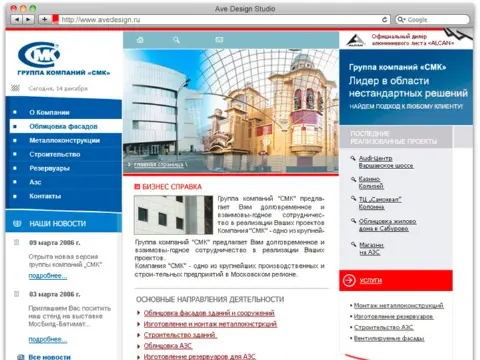Open the Изготовление резервуаров service link

(x=394, y=316)
